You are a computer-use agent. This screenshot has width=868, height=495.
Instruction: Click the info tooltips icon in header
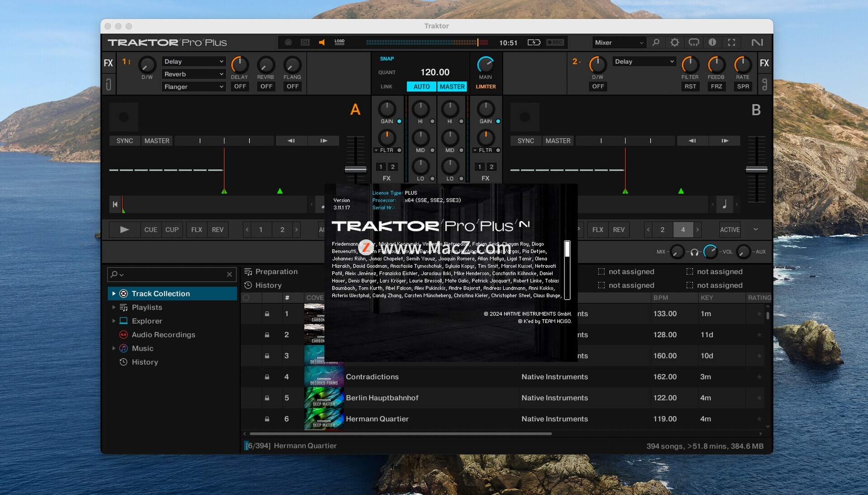(x=712, y=42)
